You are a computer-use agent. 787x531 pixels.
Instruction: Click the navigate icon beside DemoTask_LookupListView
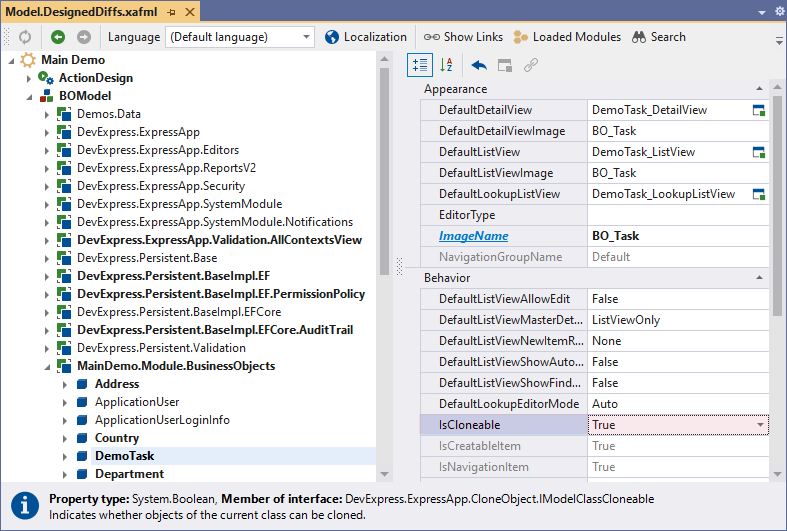(759, 194)
